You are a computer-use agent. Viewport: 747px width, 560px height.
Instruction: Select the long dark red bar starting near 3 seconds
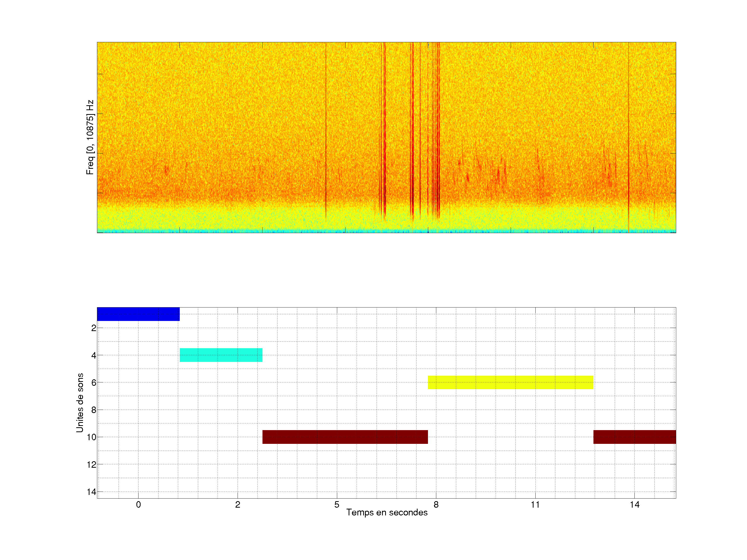[345, 437]
